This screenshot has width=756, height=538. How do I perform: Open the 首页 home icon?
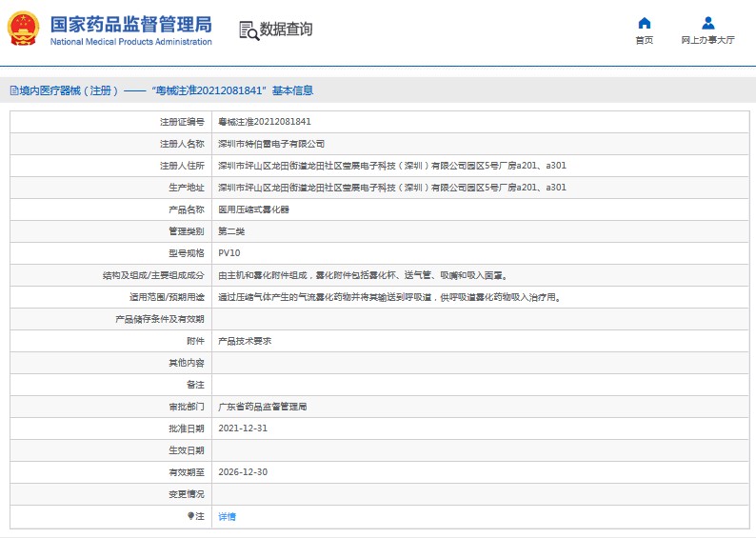click(x=645, y=23)
